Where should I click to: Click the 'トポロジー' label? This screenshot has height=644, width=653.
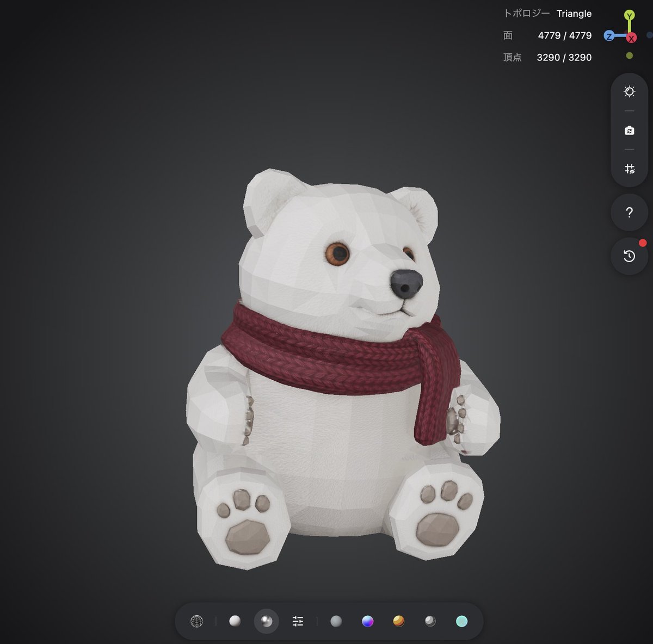pyautogui.click(x=526, y=14)
